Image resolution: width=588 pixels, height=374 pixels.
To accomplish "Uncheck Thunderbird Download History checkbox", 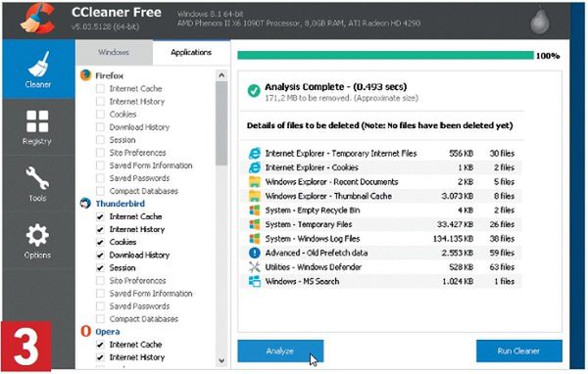I will 100,256.
